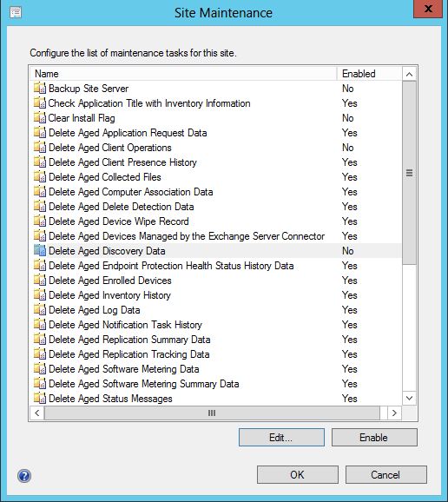The width and height of the screenshot is (448, 502).
Task: Click the Delete Aged Log Data icon
Action: pyautogui.click(x=40, y=310)
